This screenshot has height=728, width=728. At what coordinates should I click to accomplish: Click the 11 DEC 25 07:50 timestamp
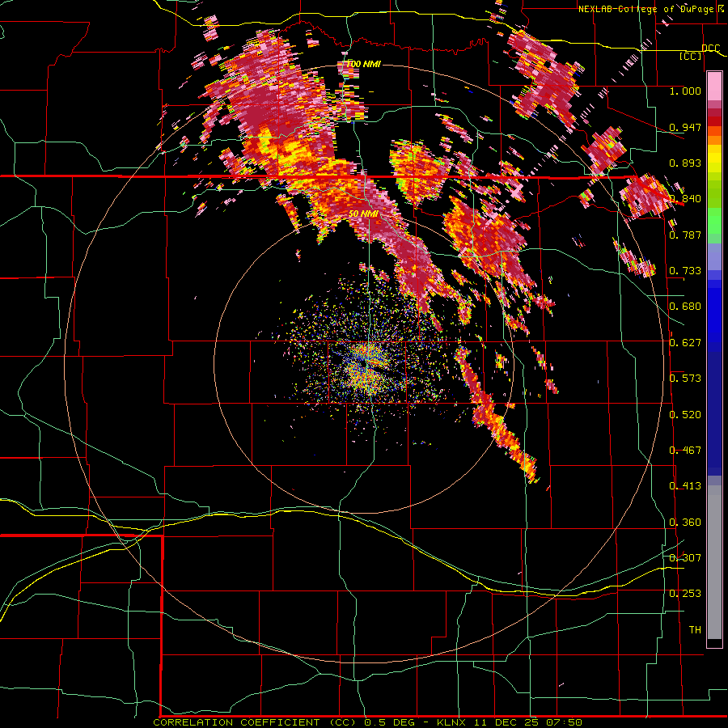(x=528, y=722)
